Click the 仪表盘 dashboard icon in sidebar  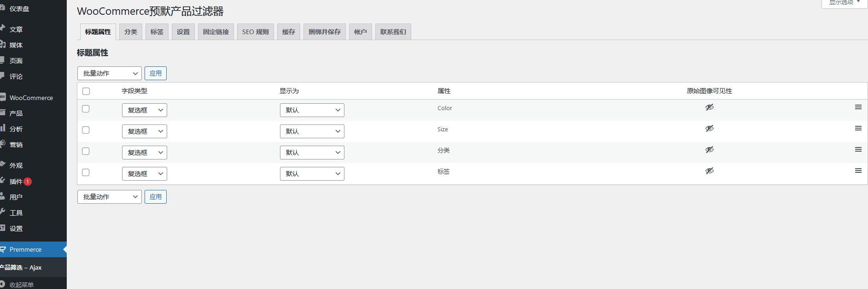tap(2, 8)
